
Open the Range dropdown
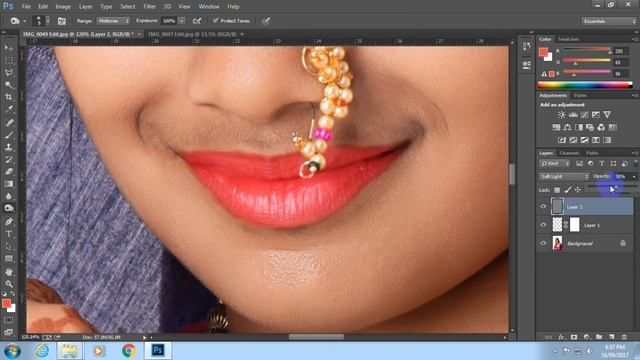[113, 21]
